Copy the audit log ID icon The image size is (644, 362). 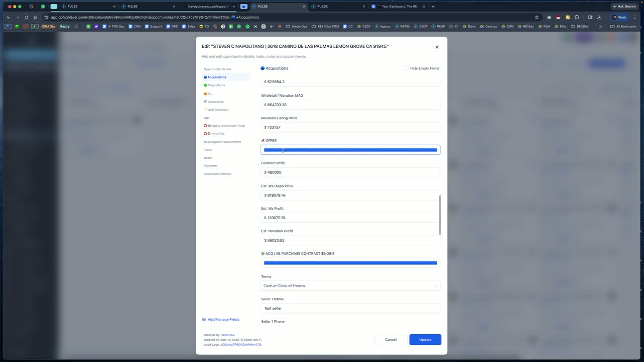(260, 345)
